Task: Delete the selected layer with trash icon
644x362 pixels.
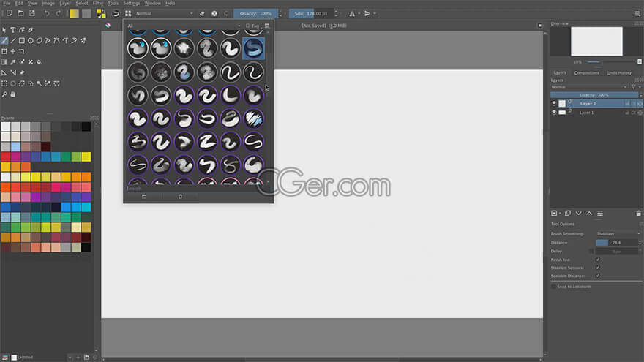Action: [638, 214]
